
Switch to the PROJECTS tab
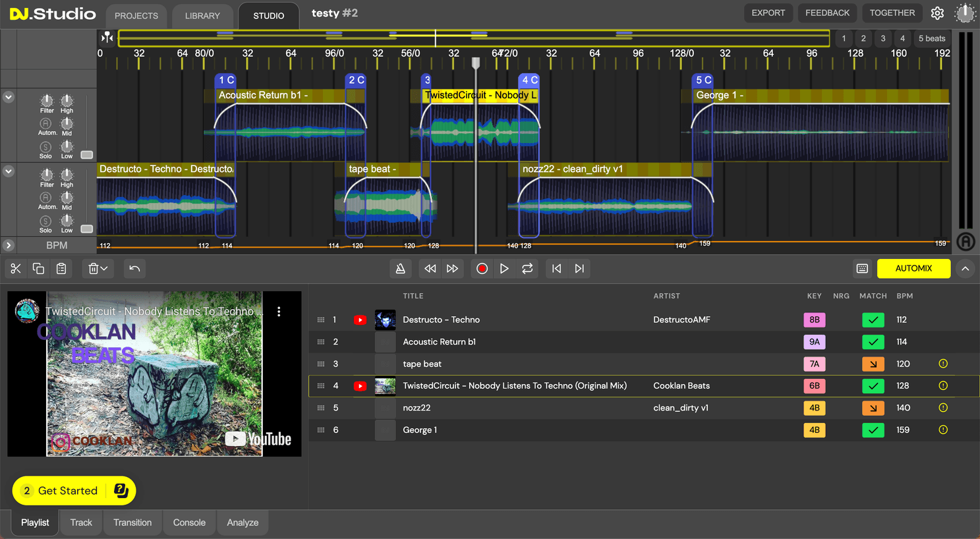(x=136, y=16)
